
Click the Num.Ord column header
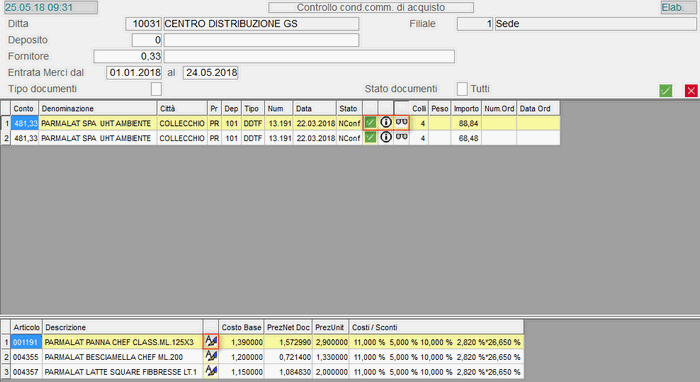coord(499,108)
